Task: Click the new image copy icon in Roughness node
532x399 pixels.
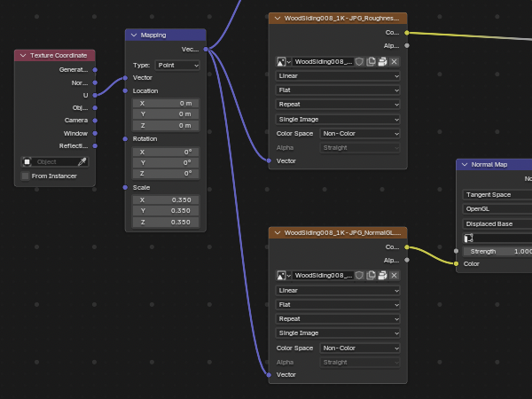Action: (x=371, y=62)
